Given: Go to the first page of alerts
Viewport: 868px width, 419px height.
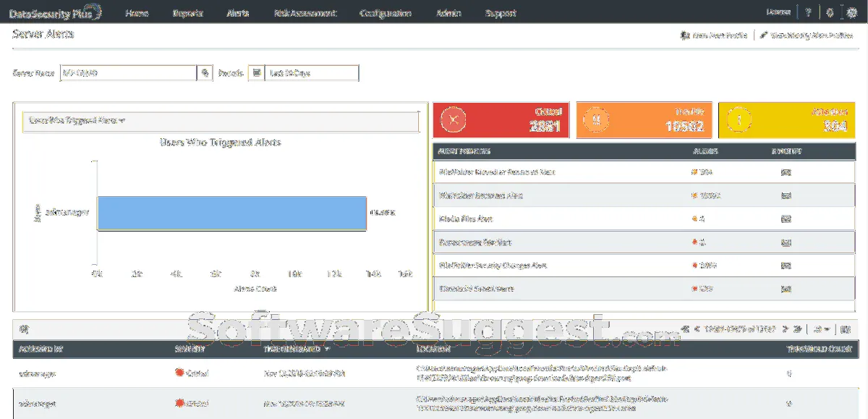Looking at the screenshot, I should click(x=684, y=329).
